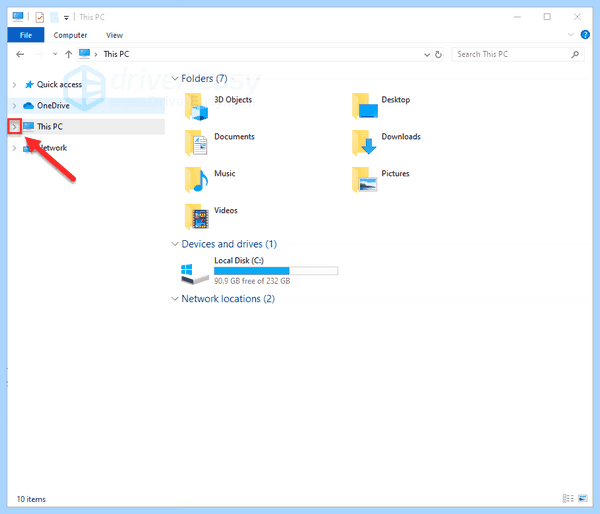The width and height of the screenshot is (600, 514).
Task: Click the Pictures folder label
Action: coord(395,173)
